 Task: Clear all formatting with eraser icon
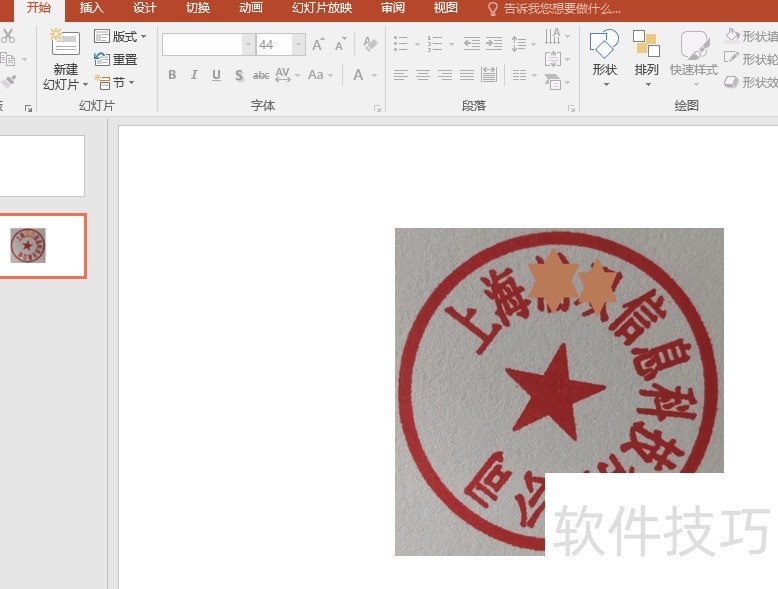(x=370, y=44)
